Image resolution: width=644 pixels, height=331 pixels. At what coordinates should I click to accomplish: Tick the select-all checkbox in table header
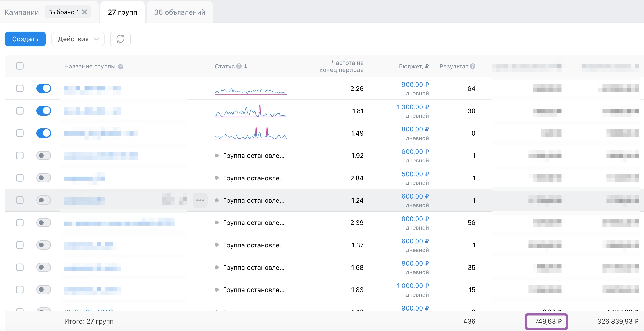(x=20, y=66)
